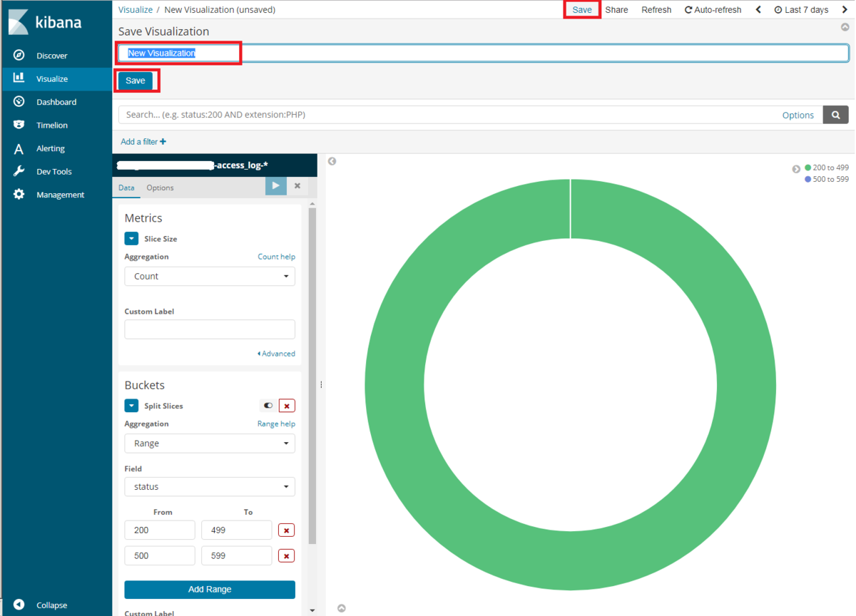Open the Last 7 days time picker
The height and width of the screenshot is (616, 856).
coord(801,10)
